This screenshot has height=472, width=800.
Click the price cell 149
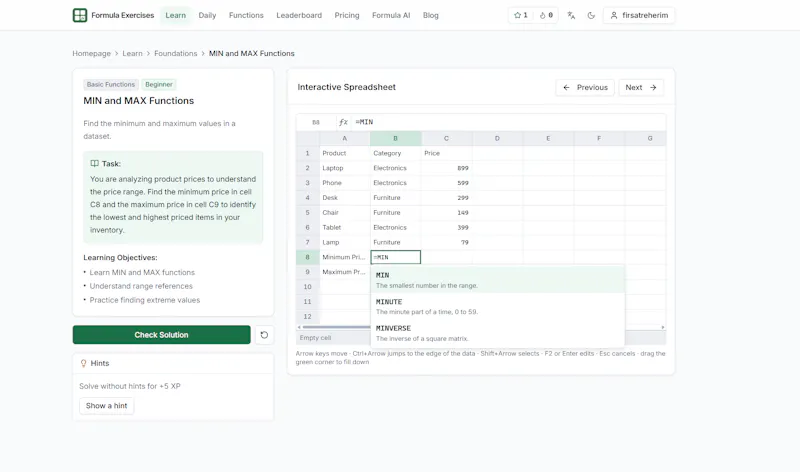tap(447, 212)
